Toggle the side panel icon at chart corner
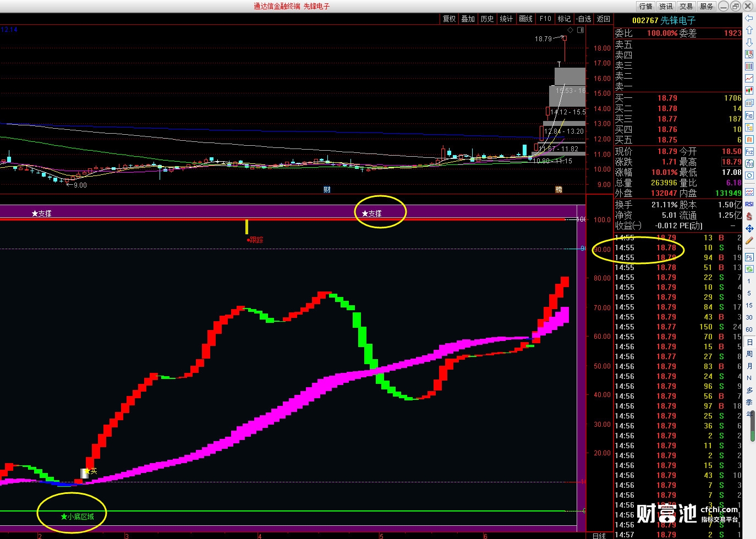The width and height of the screenshot is (756, 539). pyautogui.click(x=580, y=30)
